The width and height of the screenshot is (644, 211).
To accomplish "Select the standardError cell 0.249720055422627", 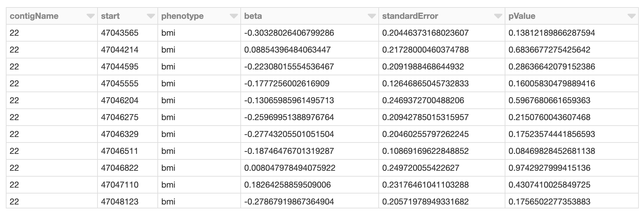I will (x=420, y=168).
